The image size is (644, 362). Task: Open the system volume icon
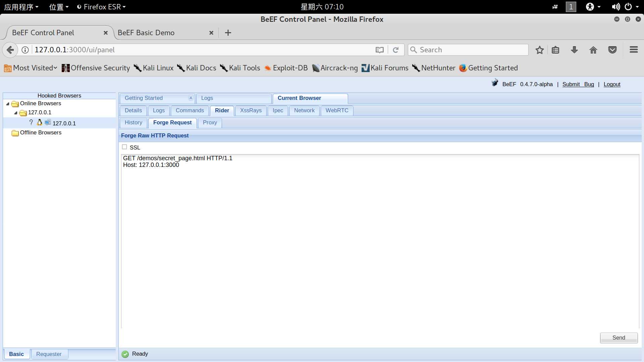[x=615, y=7]
